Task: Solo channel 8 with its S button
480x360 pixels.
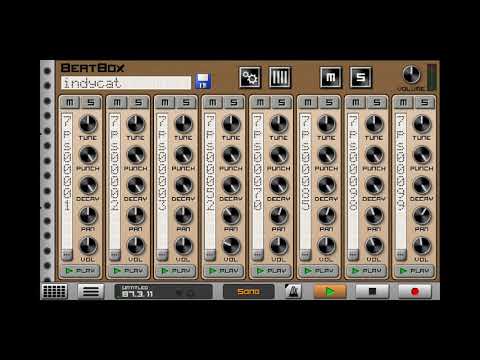Action: click(x=425, y=103)
